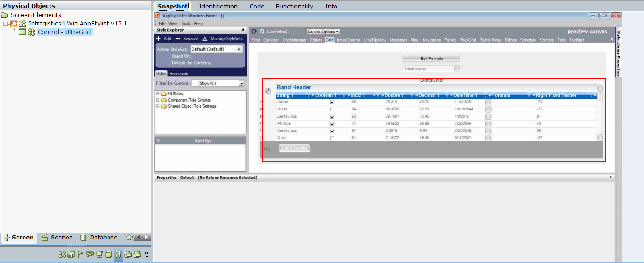Viewport: 644px width, 263px height.
Task: Click the refresh icon beside Auto-Refresh
Action: click(x=254, y=31)
